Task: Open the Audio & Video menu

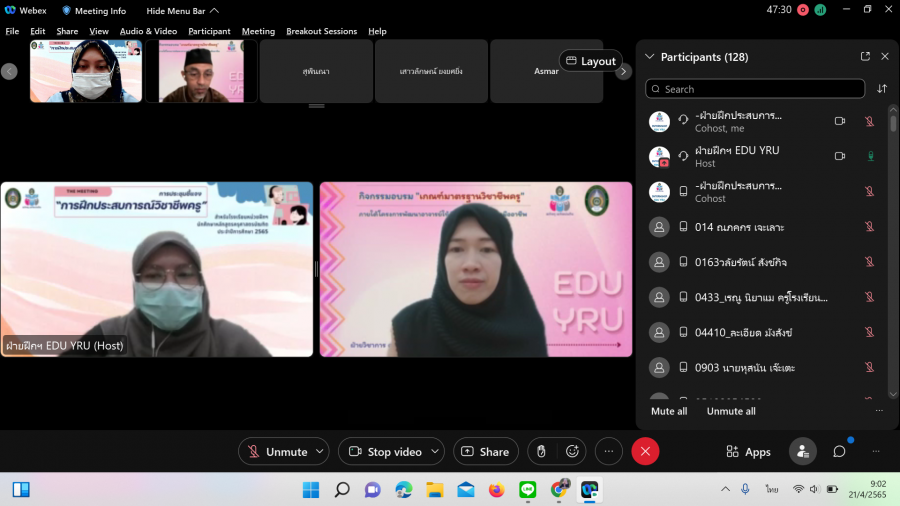Action: coord(148,31)
